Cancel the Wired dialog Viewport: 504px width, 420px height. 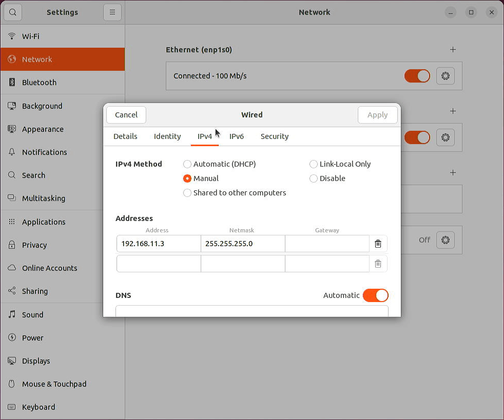point(126,115)
